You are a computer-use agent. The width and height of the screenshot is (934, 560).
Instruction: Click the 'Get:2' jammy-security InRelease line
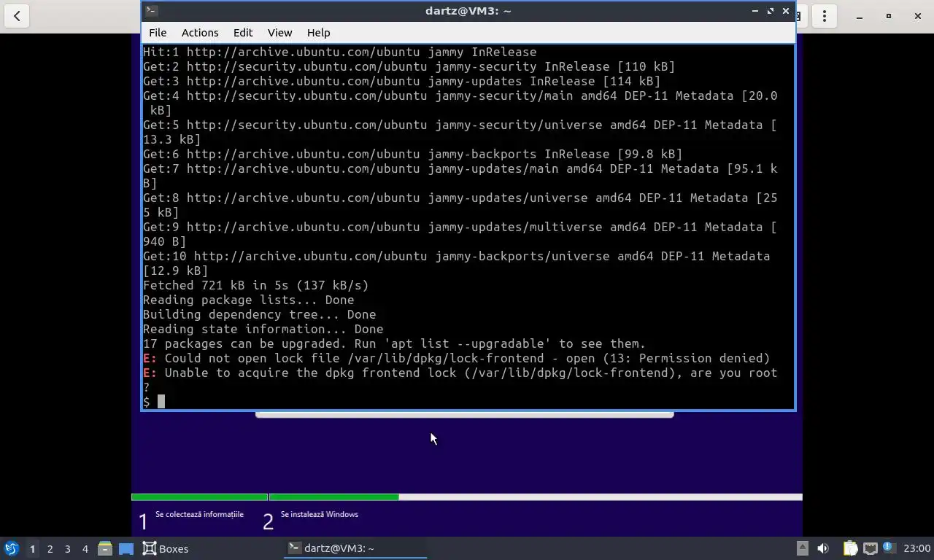409,66
